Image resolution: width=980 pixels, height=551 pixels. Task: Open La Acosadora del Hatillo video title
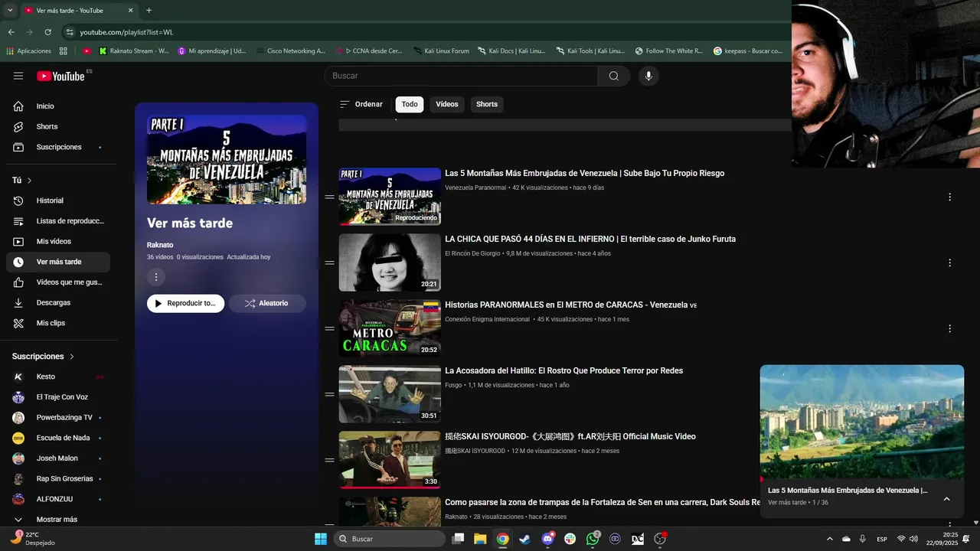pyautogui.click(x=563, y=370)
